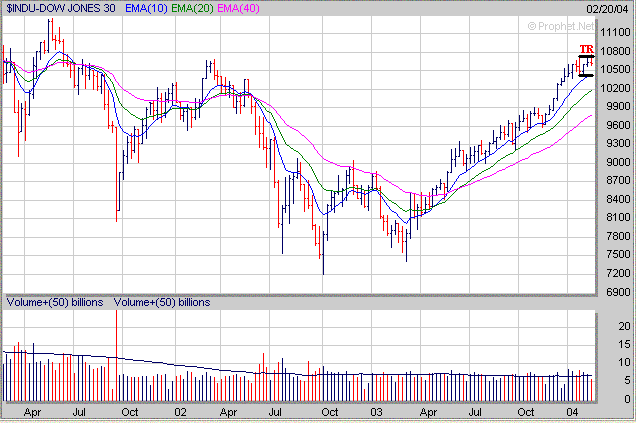Viewport: 636px width, 423px height.
Task: Click the 7800 price axis label
Action: 618,236
